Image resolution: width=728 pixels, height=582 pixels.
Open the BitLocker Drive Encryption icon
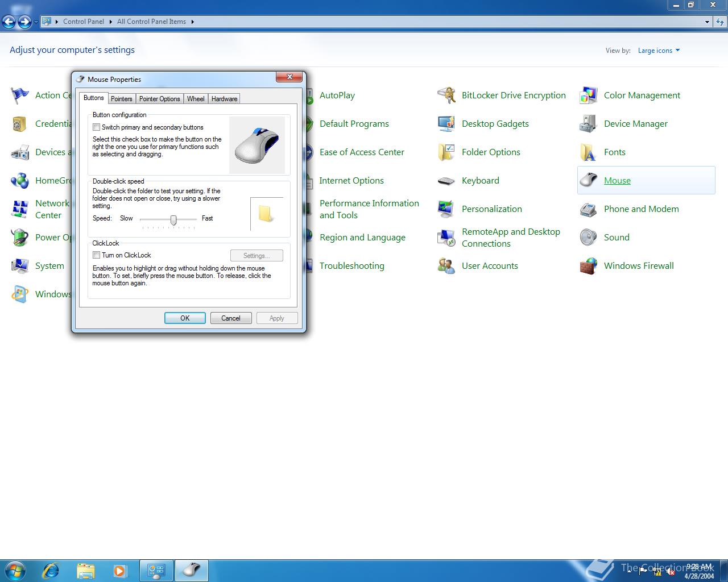[x=446, y=95]
